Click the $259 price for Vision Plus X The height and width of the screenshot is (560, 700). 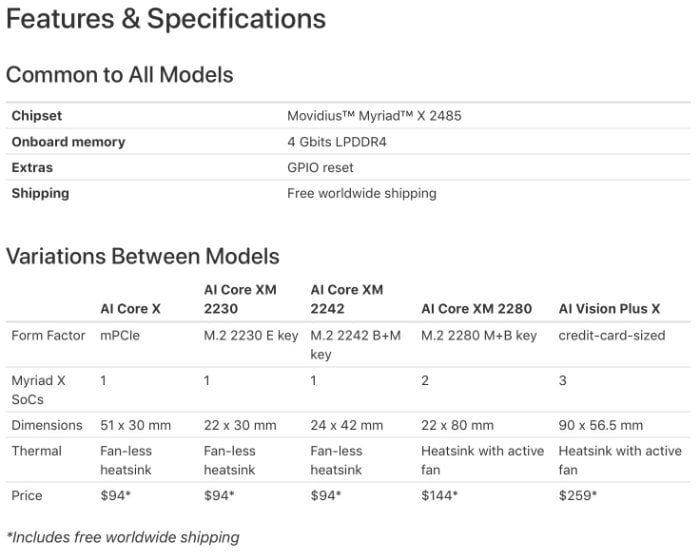point(577,495)
